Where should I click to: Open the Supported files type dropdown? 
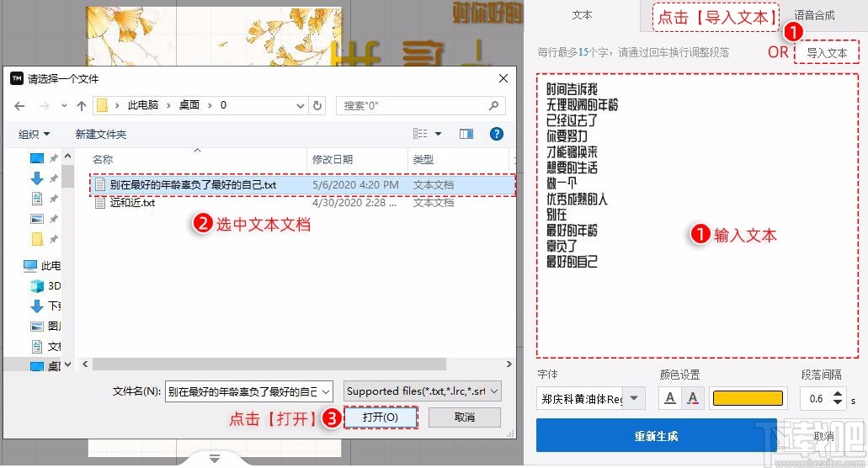[423, 391]
